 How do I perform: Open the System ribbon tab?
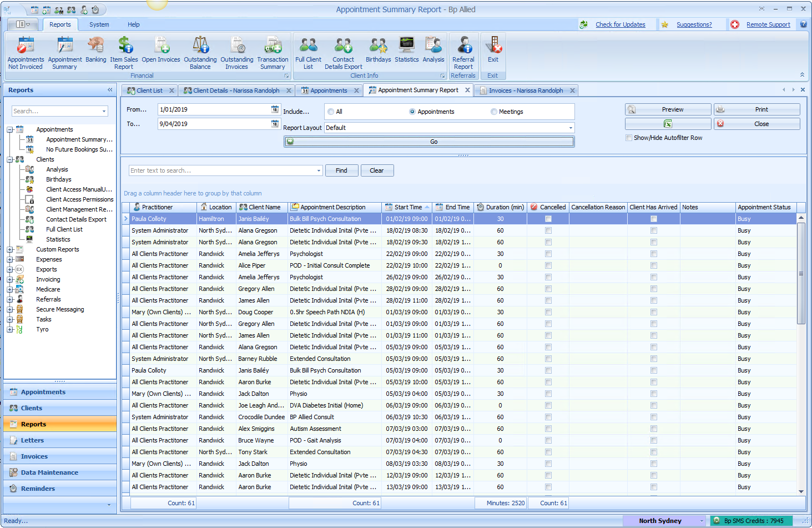[99, 24]
